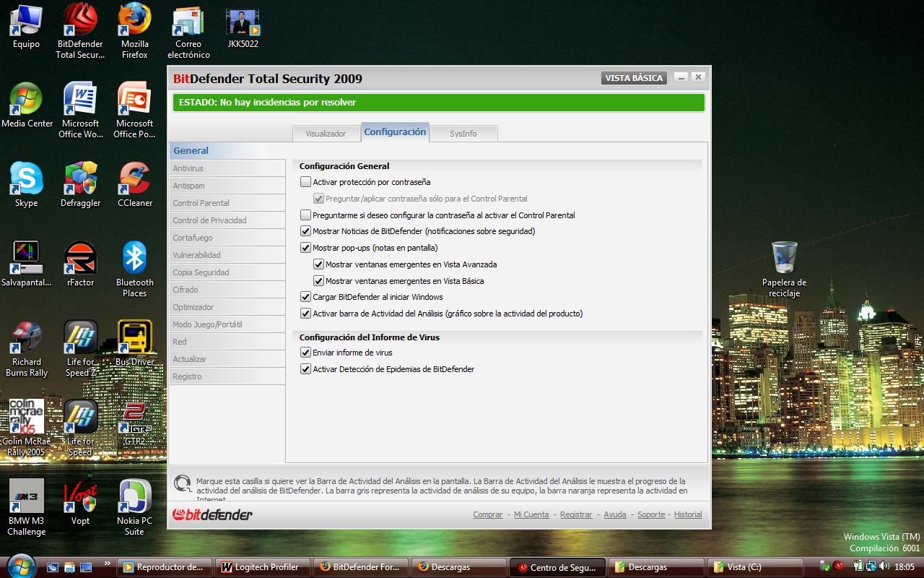Open Actualizar section in sidebar
Viewport: 924px width, 578px height.
coord(227,359)
